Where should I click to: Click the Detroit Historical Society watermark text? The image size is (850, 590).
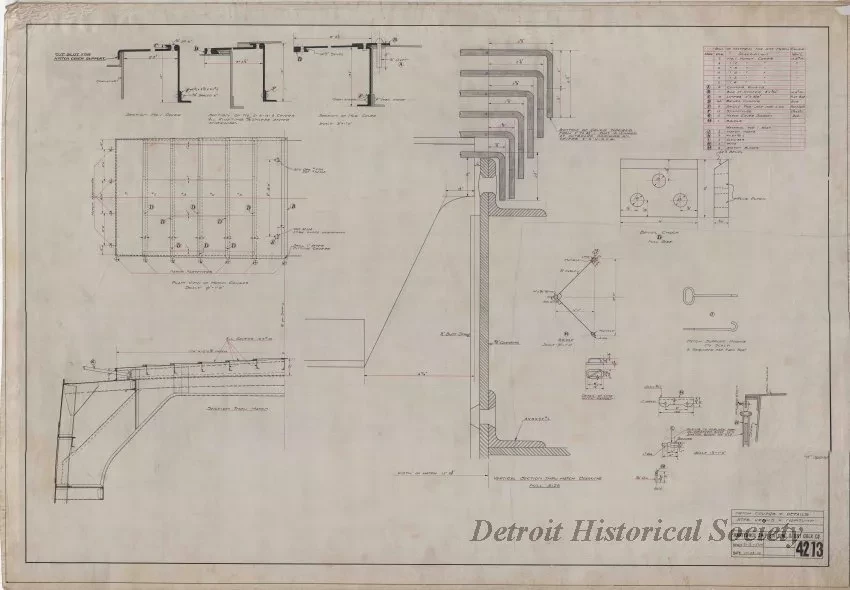point(638,532)
